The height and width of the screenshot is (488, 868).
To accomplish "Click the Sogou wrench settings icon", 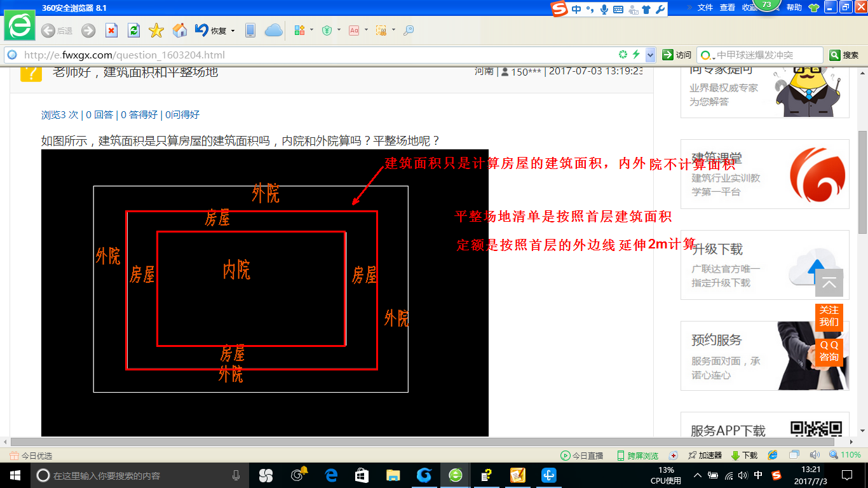I will (x=660, y=9).
